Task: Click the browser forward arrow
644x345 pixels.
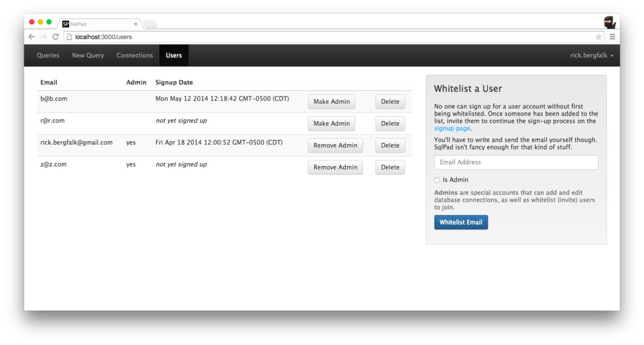Action: [44, 36]
